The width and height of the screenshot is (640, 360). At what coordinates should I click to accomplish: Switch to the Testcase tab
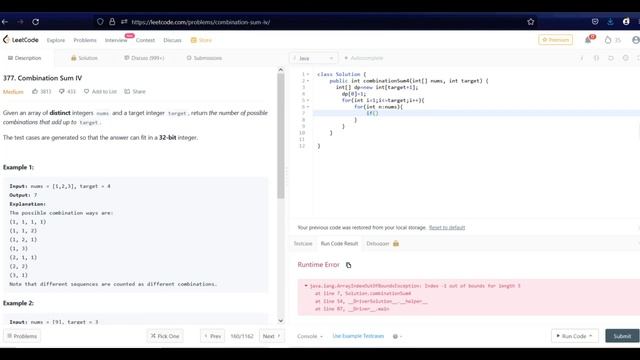303,244
